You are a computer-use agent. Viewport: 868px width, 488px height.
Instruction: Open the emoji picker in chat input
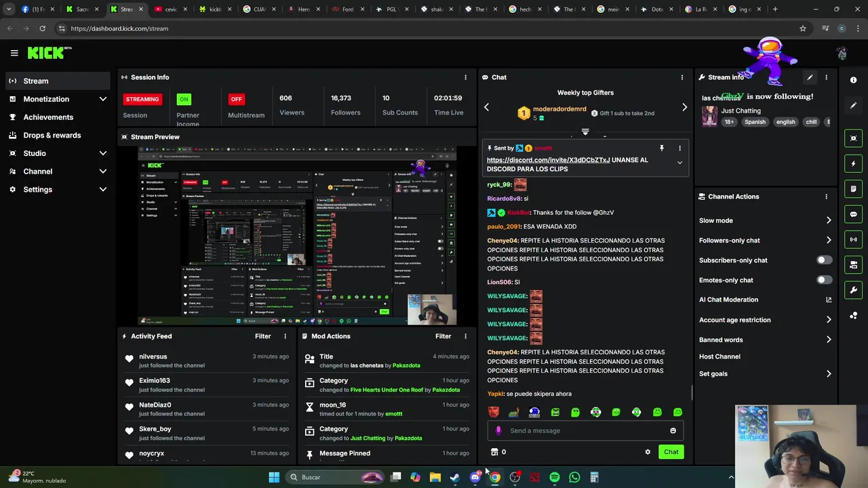click(673, 430)
